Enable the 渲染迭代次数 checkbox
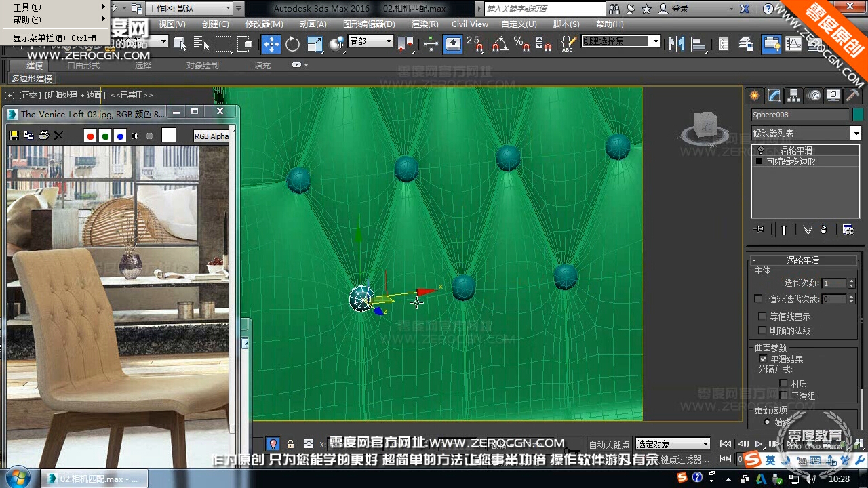The width and height of the screenshot is (868, 488). click(x=758, y=299)
